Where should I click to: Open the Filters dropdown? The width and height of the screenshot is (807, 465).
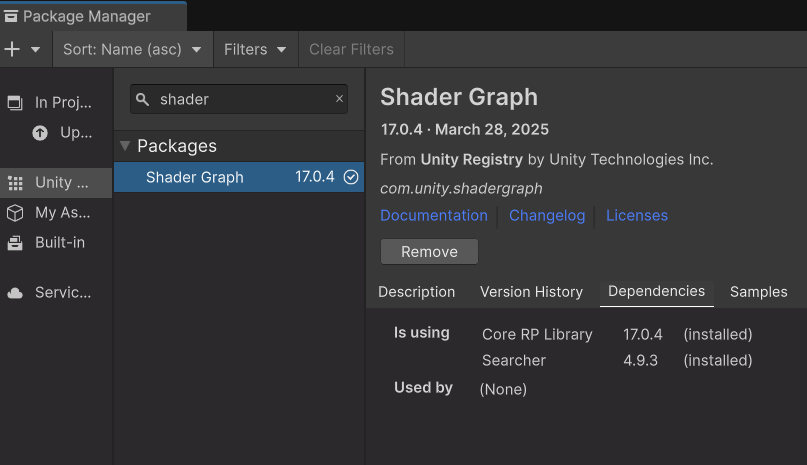(256, 49)
